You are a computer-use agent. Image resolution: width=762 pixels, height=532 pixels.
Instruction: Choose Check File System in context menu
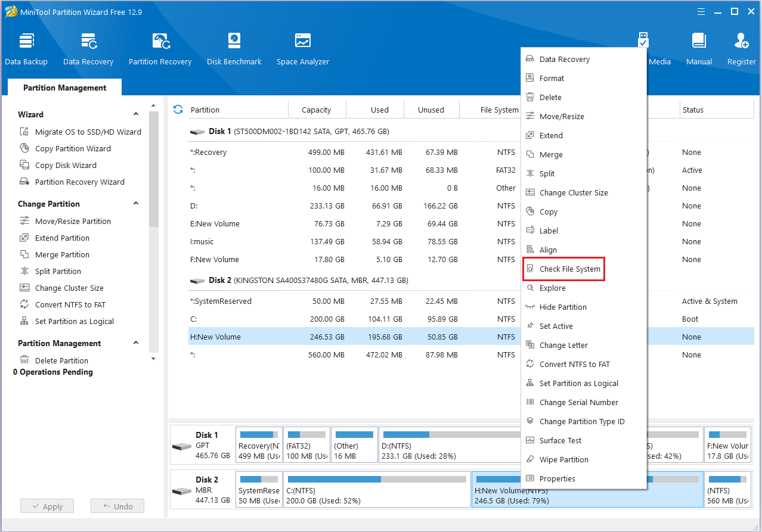coord(569,269)
